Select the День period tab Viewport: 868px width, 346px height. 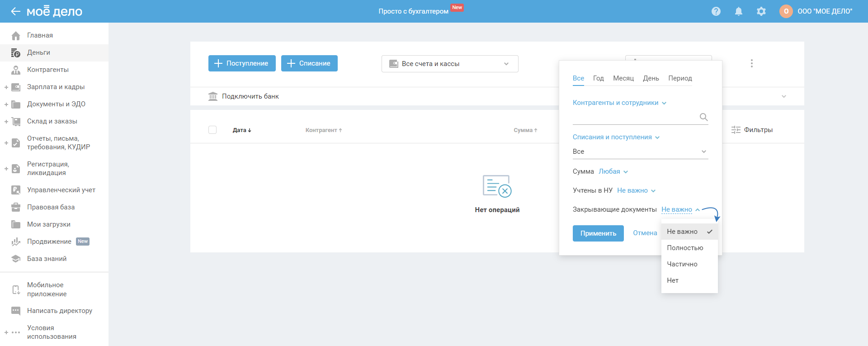point(651,78)
